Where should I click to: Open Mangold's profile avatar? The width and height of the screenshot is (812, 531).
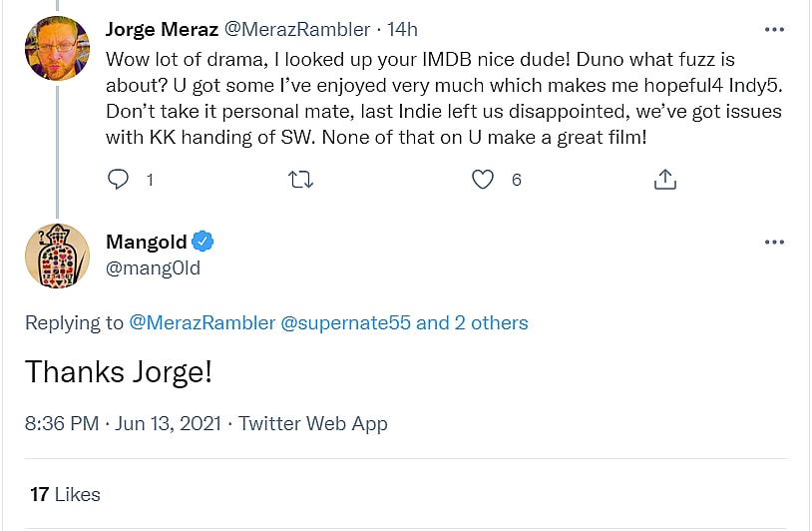[58, 256]
